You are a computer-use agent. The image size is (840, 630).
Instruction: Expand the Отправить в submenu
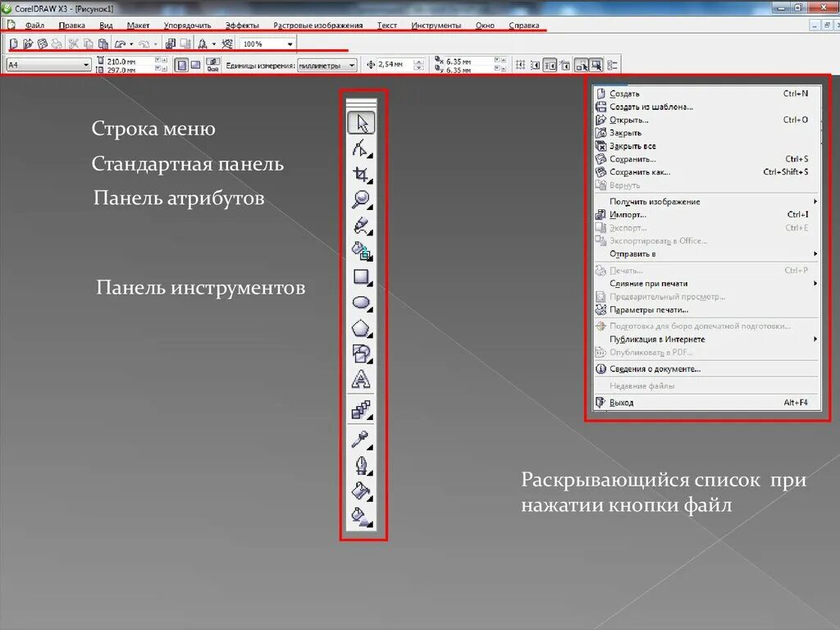tap(706, 254)
